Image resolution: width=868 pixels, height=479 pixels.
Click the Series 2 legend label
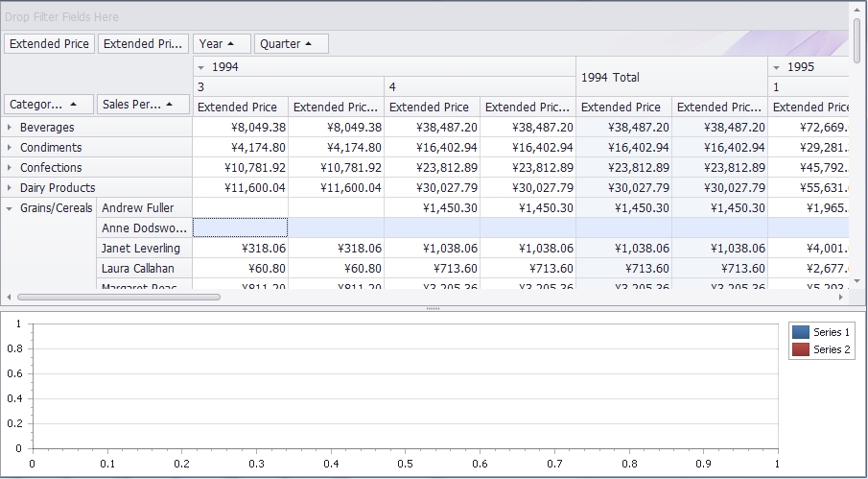[x=832, y=349]
